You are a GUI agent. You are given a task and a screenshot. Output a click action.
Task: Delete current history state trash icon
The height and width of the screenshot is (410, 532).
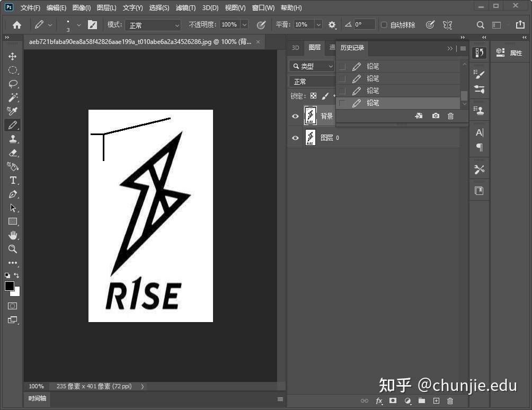[x=450, y=116]
